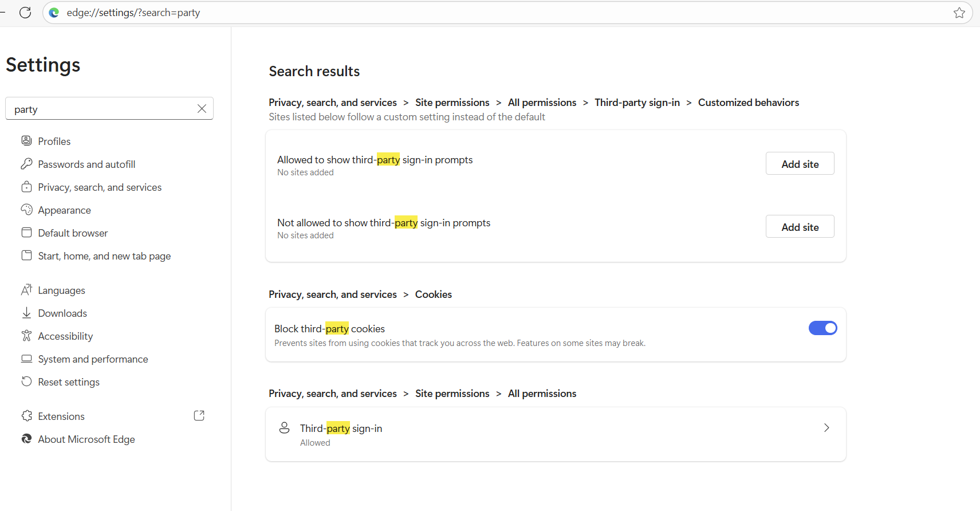Open Privacy, search, and services menu
Image resolution: width=980 pixels, height=511 pixels.
coord(100,187)
